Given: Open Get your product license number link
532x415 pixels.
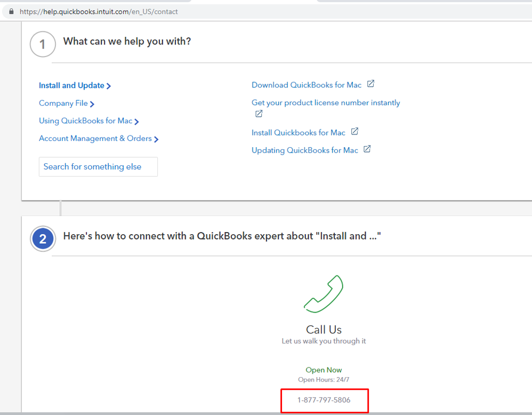Looking at the screenshot, I should (326, 103).
